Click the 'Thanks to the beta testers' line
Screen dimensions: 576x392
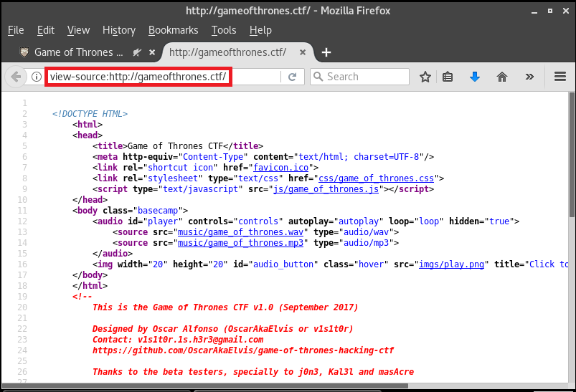pyautogui.click(x=253, y=372)
